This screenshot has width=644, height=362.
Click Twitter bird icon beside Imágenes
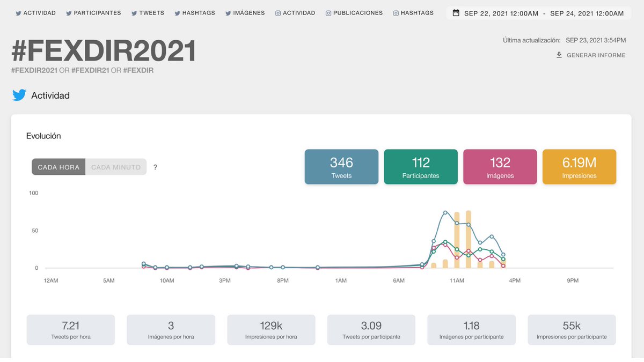pos(228,13)
